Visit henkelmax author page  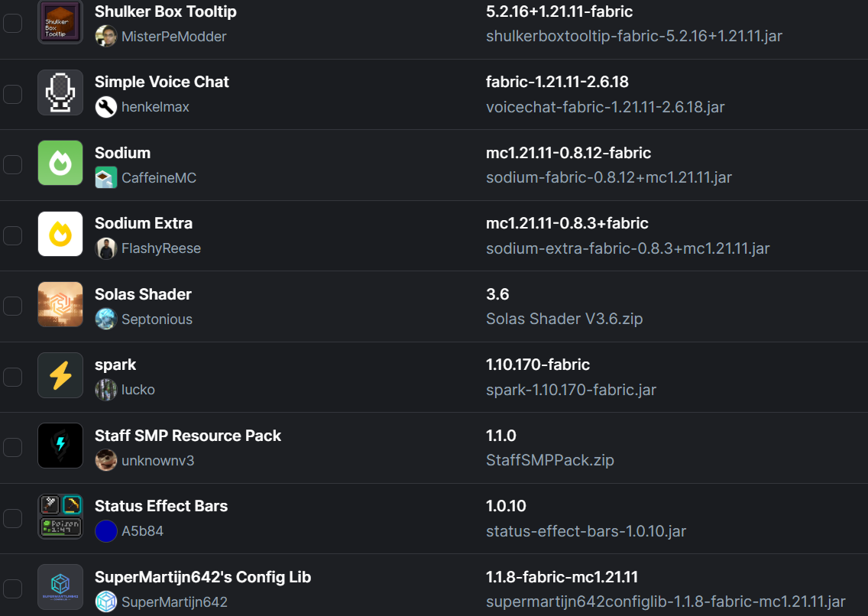155,107
